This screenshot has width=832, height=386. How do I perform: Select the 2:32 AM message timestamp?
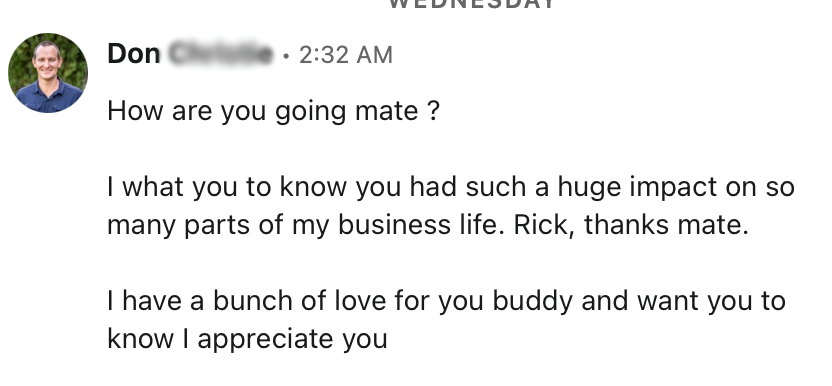345,55
